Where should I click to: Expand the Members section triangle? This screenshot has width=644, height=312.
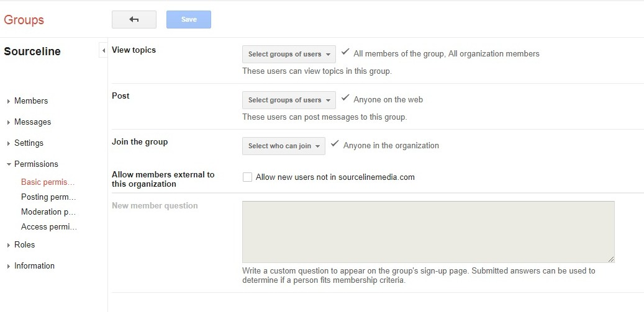[9, 101]
